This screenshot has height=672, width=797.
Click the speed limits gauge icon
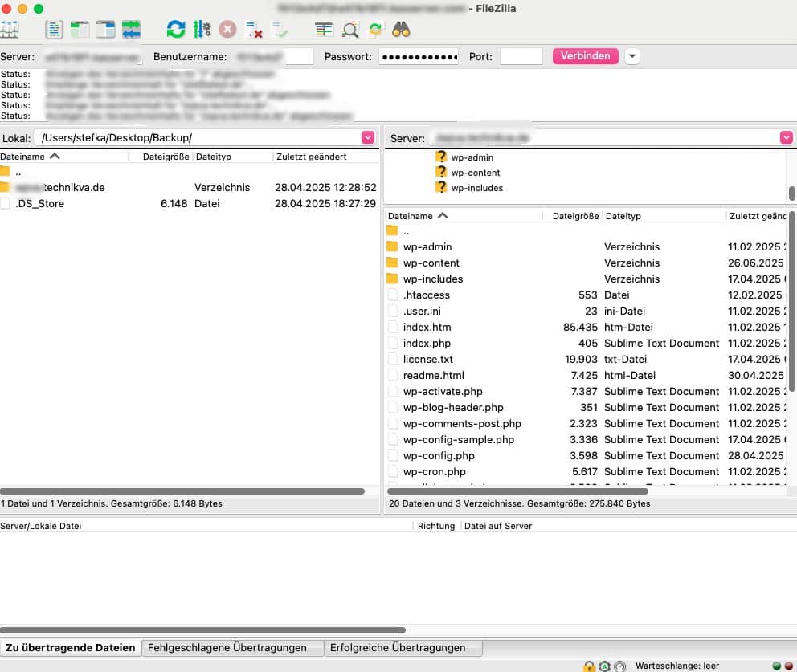click(x=619, y=666)
